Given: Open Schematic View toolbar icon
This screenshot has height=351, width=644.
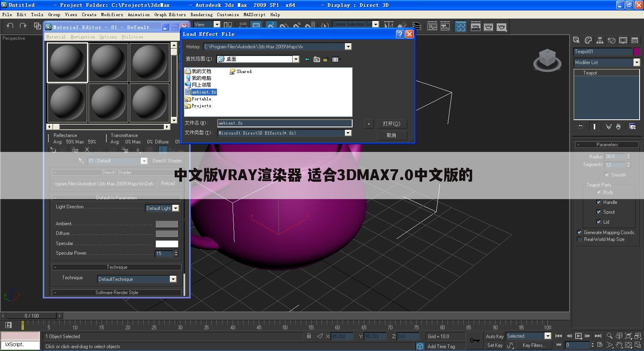Looking at the screenshot, I should coord(445,27).
